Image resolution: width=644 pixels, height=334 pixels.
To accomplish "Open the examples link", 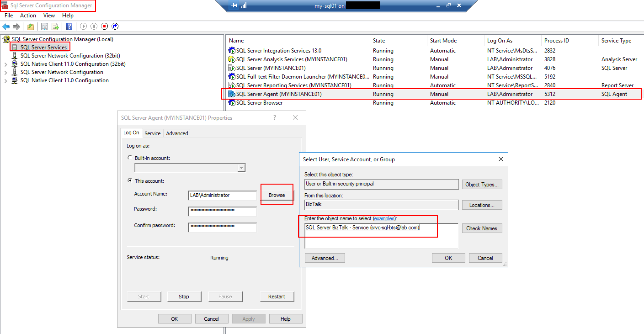I will click(384, 218).
